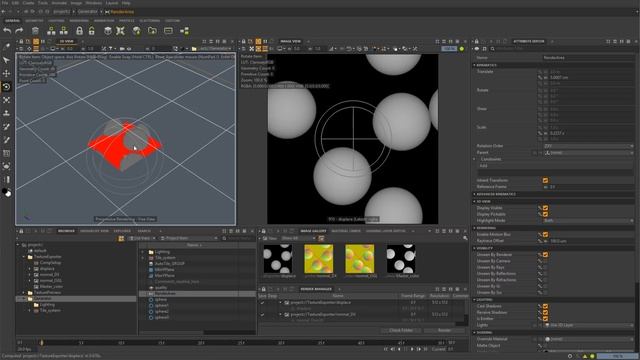Click the foreground/background color swatch
Image resolution: width=640 pixels, height=360 pixels.
click(7, 192)
